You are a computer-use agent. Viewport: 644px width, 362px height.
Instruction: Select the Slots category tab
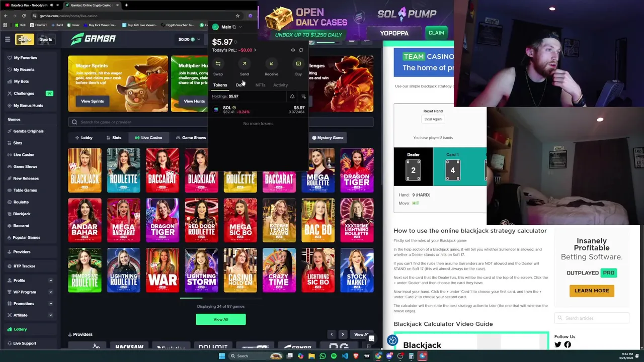coord(113,138)
